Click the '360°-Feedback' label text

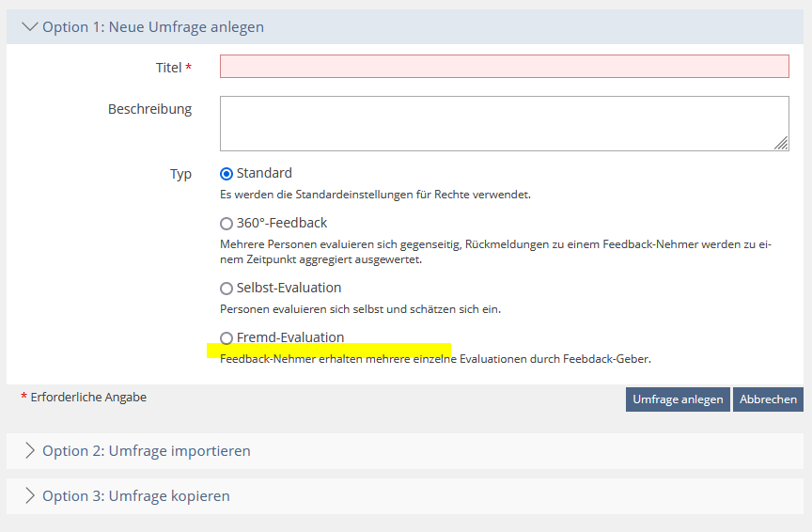pyautogui.click(x=282, y=224)
